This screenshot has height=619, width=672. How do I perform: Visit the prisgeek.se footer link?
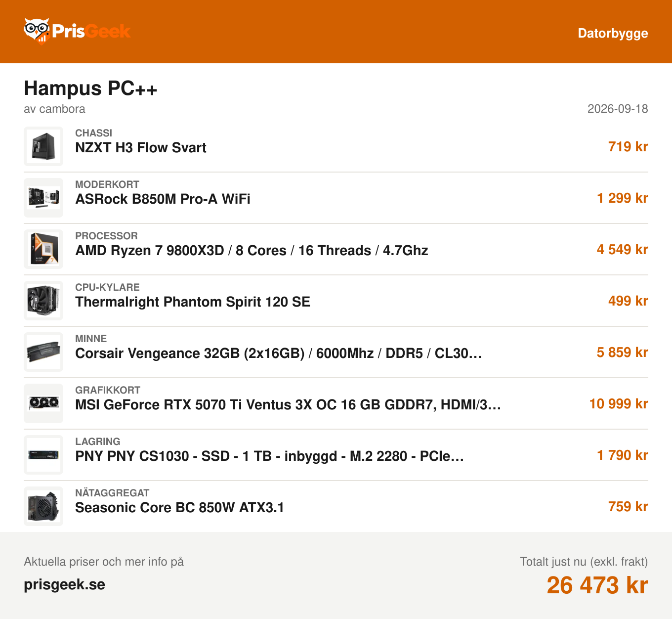[64, 585]
